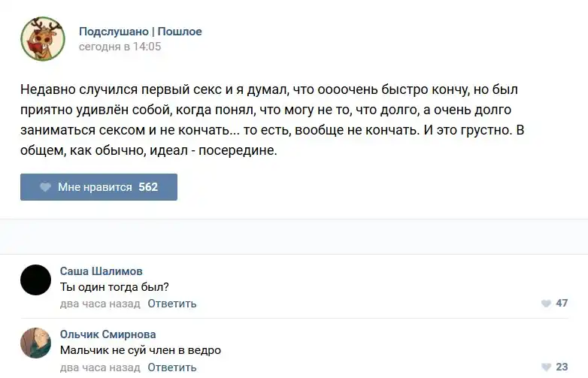Open Саша Шалимов's profile by name
The image size is (588, 378).
[101, 271]
